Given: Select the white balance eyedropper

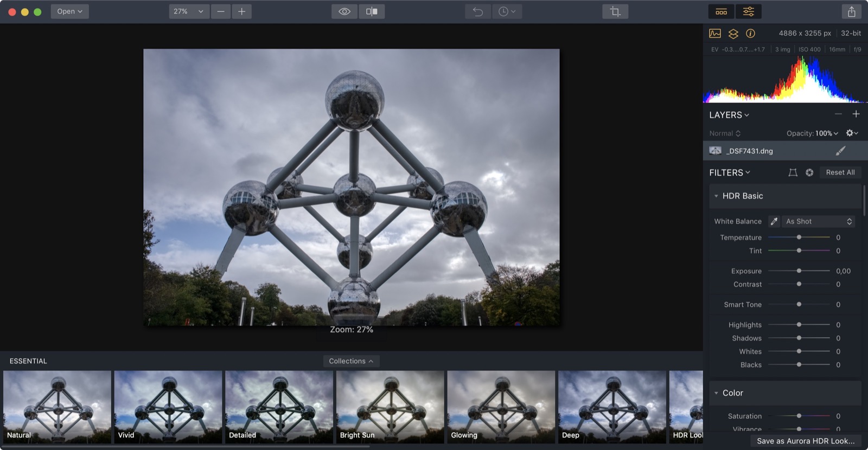Looking at the screenshot, I should click(x=774, y=221).
